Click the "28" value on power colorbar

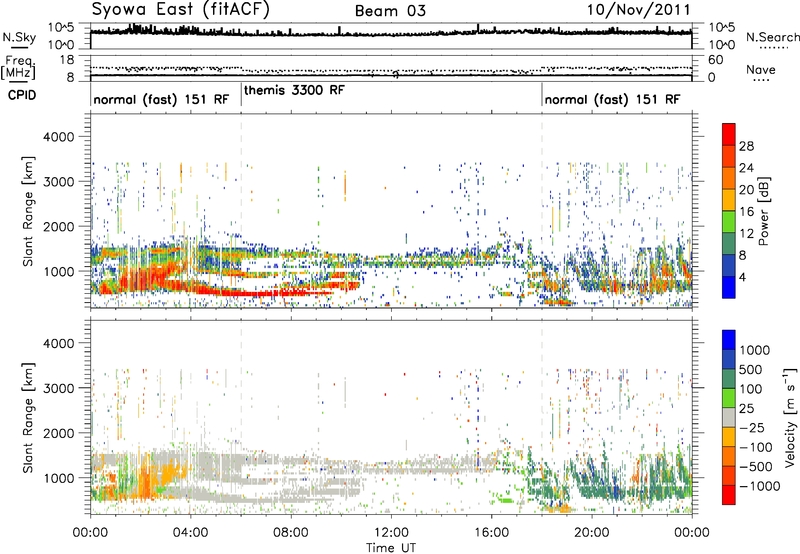tap(746, 146)
